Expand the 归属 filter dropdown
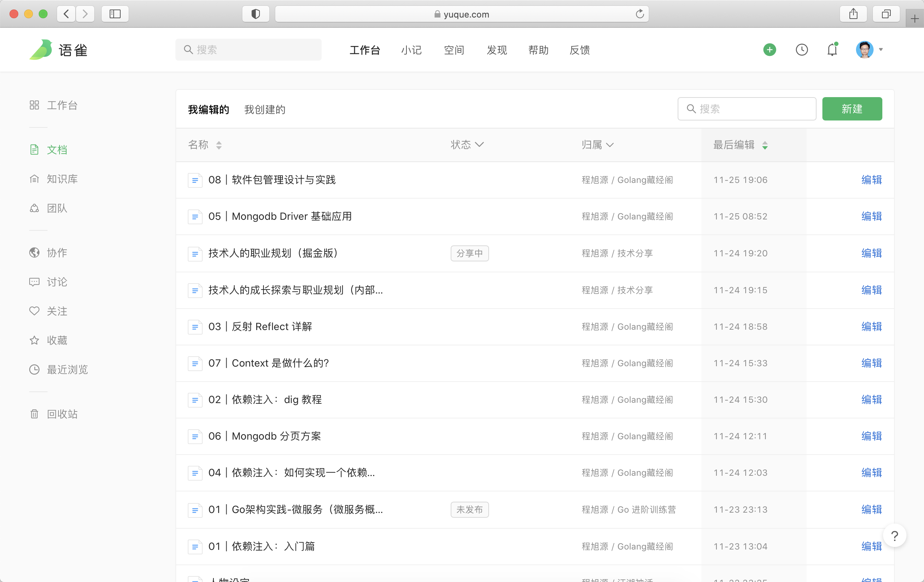924x582 pixels. tap(598, 145)
